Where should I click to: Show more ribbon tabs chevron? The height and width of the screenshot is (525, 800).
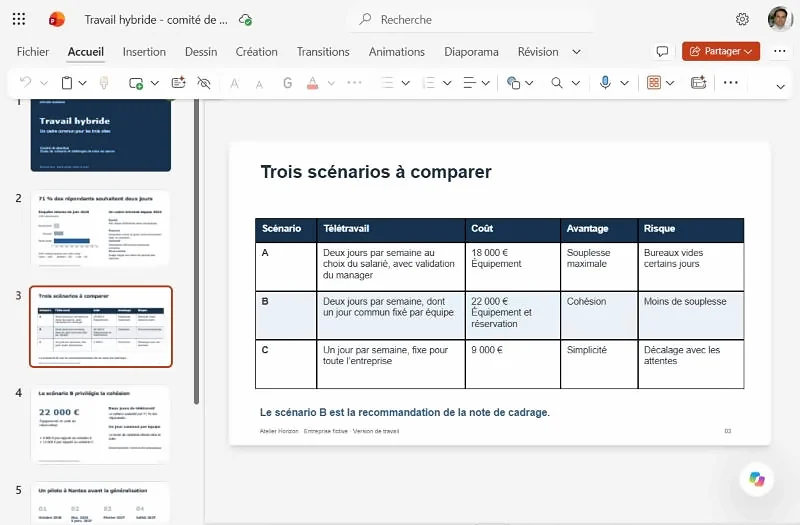577,52
